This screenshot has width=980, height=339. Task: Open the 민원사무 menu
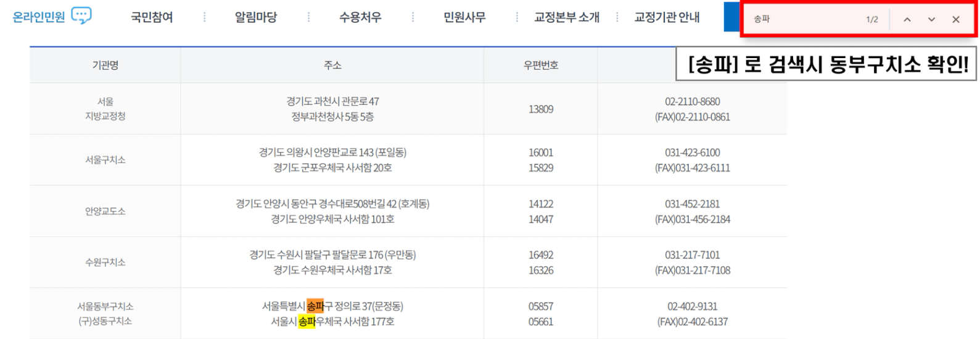(x=464, y=17)
